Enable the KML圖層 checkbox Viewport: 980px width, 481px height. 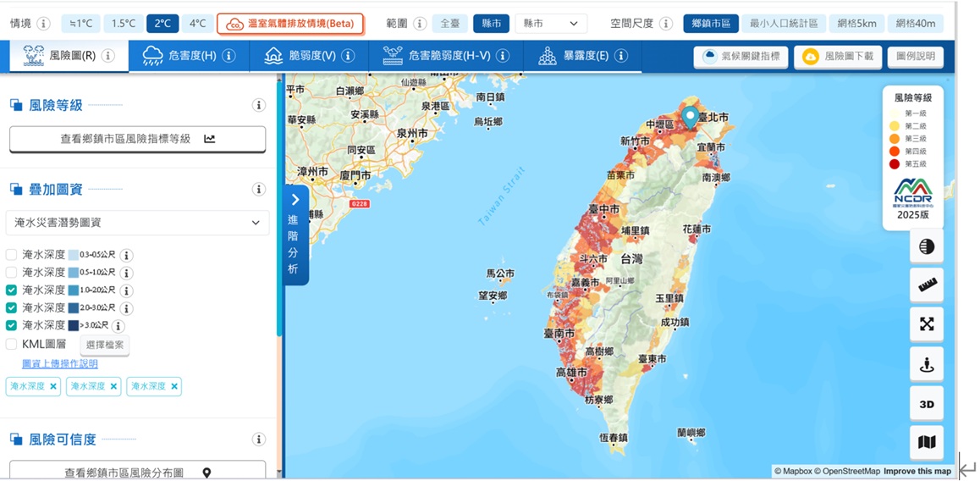[x=11, y=344]
